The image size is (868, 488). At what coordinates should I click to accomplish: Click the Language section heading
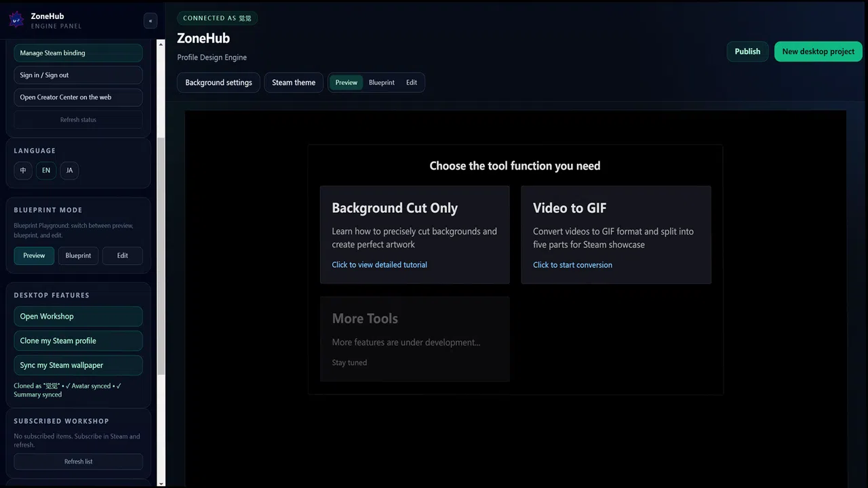tap(35, 150)
